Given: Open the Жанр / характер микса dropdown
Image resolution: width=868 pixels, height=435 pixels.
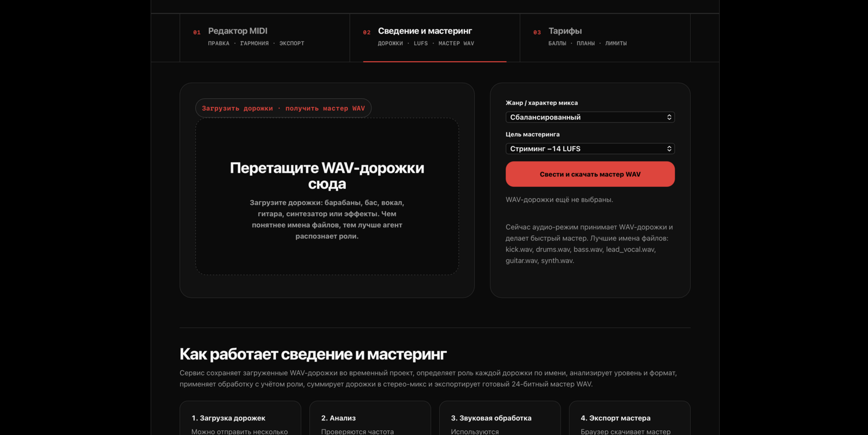Looking at the screenshot, I should click(590, 117).
